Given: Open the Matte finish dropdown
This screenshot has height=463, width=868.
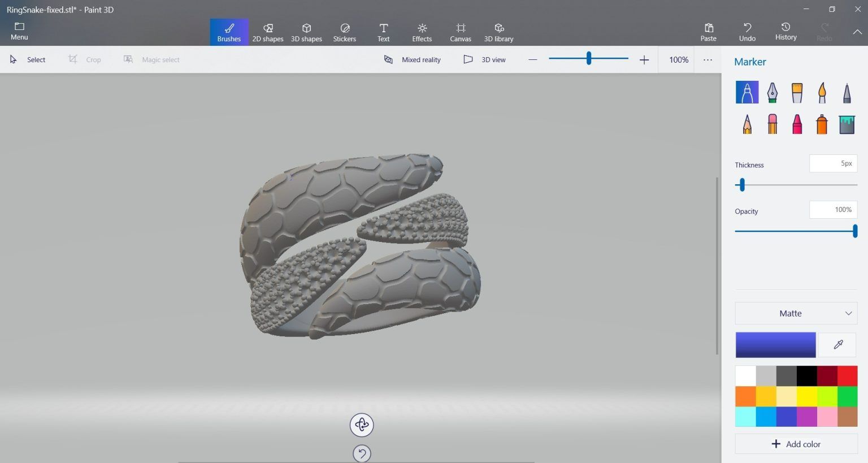Looking at the screenshot, I should tap(796, 313).
